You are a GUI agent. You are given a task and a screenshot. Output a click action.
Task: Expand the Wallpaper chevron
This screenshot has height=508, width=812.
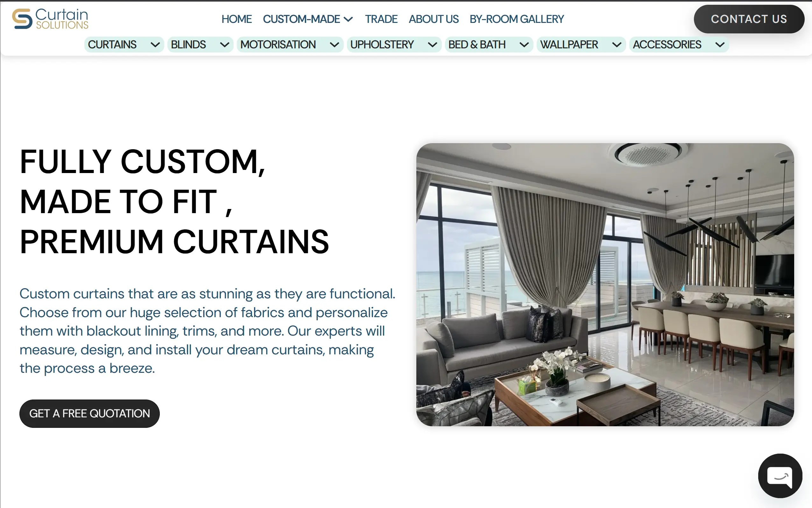coord(617,45)
